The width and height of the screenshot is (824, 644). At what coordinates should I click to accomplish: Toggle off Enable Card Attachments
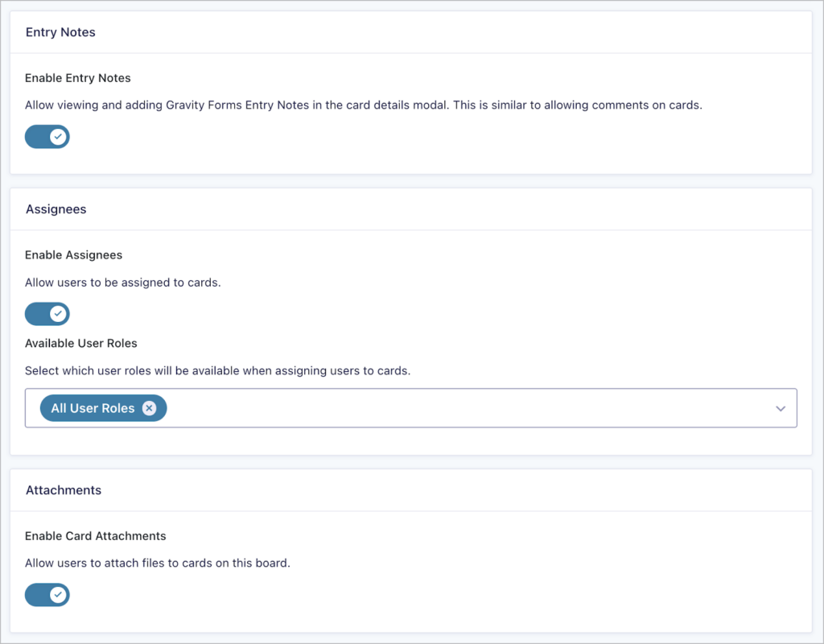(47, 595)
